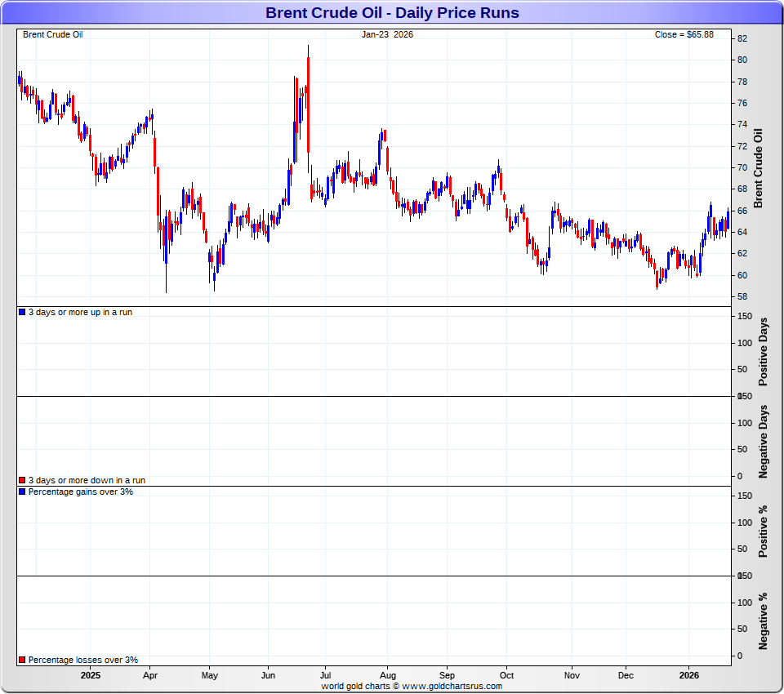Image resolution: width=784 pixels, height=694 pixels.
Task: Click the 'Percentage gains over 3%' legend text
Action: 81,492
